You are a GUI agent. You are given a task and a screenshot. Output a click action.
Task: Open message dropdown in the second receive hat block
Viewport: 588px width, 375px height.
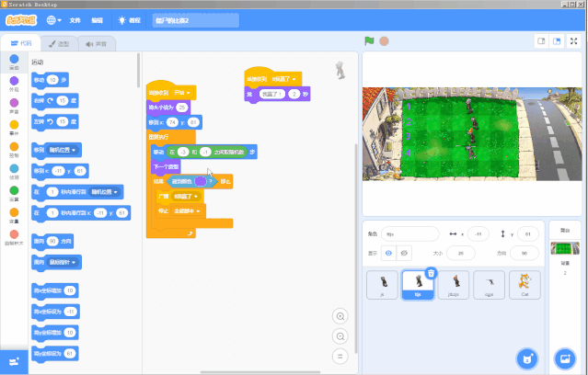(283, 79)
